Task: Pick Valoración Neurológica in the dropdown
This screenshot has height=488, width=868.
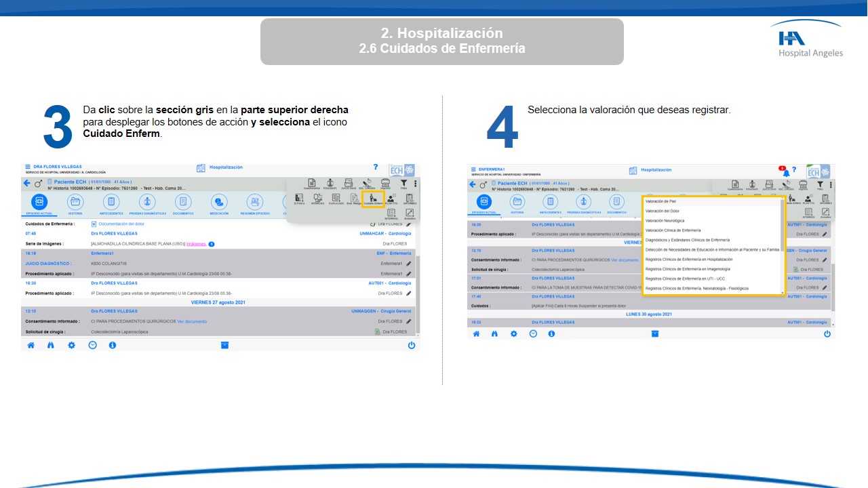Action: (665, 220)
